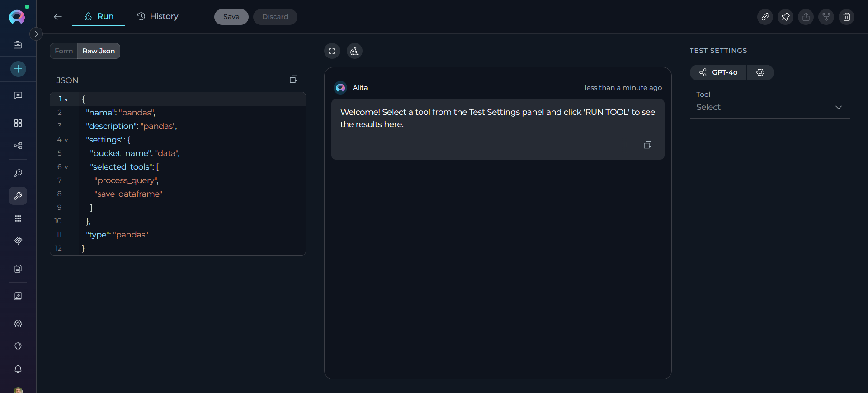The width and height of the screenshot is (868, 393).
Task: Open model settings gear next to GPT-4o
Action: [x=760, y=72]
